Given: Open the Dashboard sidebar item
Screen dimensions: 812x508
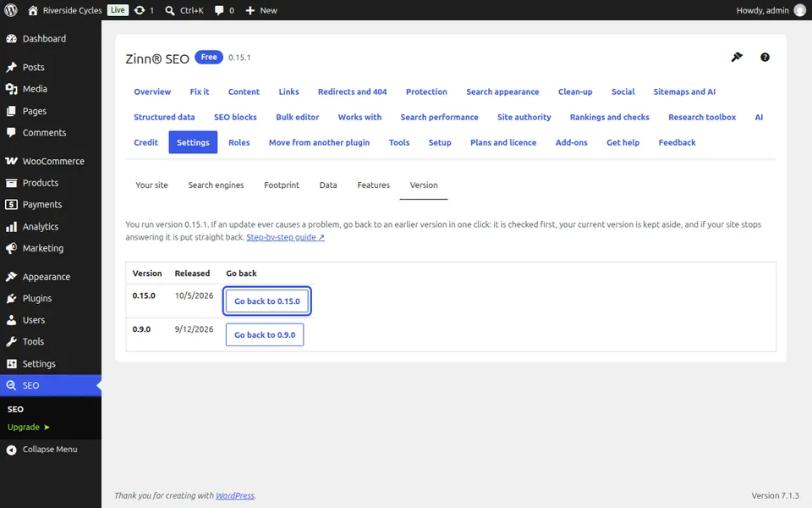Looking at the screenshot, I should [x=51, y=38].
